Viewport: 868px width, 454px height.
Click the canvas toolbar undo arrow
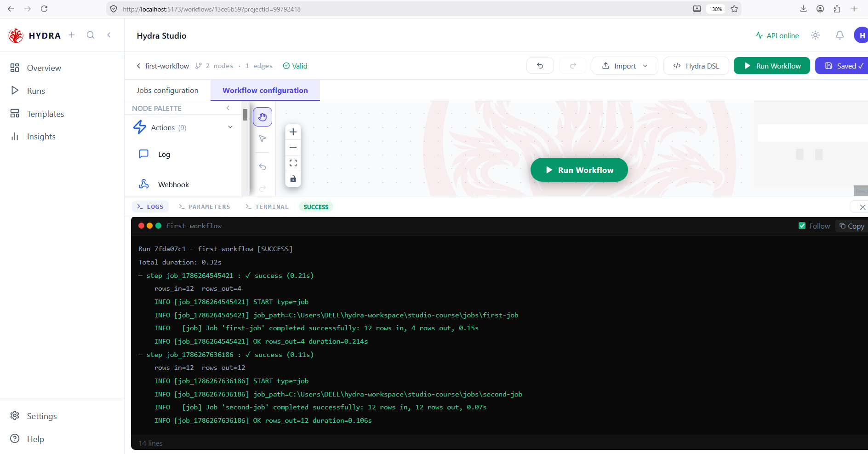(263, 167)
